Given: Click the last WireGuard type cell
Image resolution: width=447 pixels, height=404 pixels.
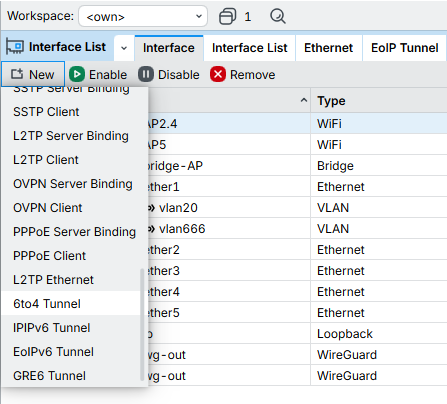Looking at the screenshot, I should point(379,376).
